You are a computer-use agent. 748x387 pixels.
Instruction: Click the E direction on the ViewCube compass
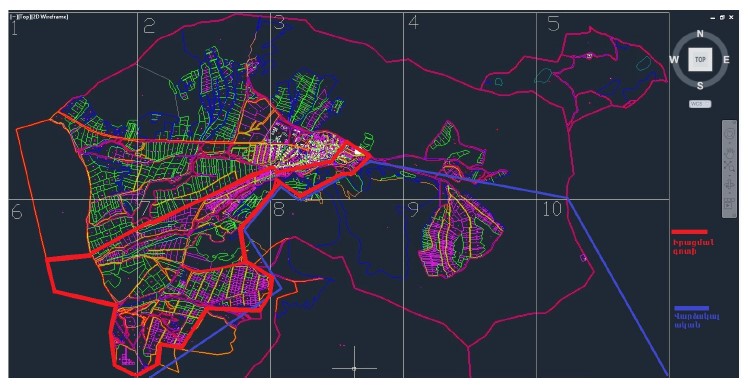click(726, 60)
